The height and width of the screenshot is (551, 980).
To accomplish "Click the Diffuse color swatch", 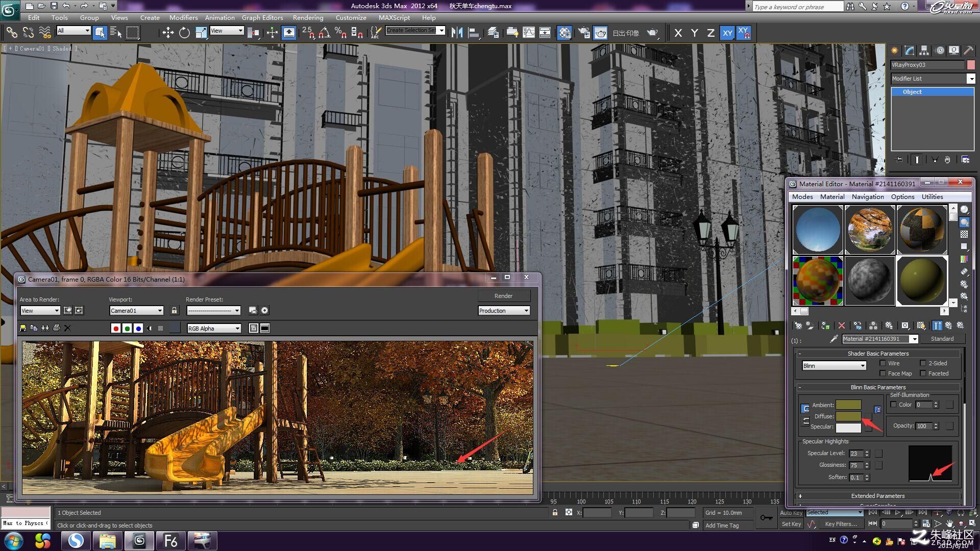I will click(x=848, y=416).
